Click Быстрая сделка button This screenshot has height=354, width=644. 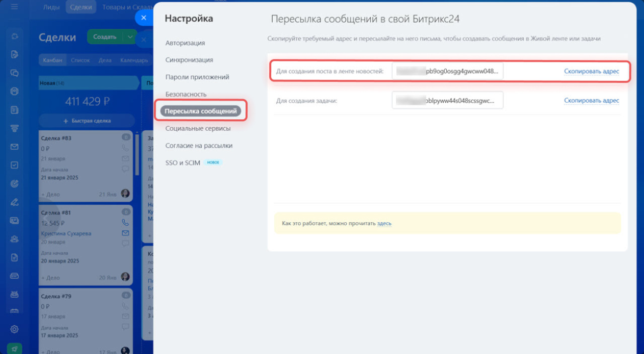tap(87, 121)
